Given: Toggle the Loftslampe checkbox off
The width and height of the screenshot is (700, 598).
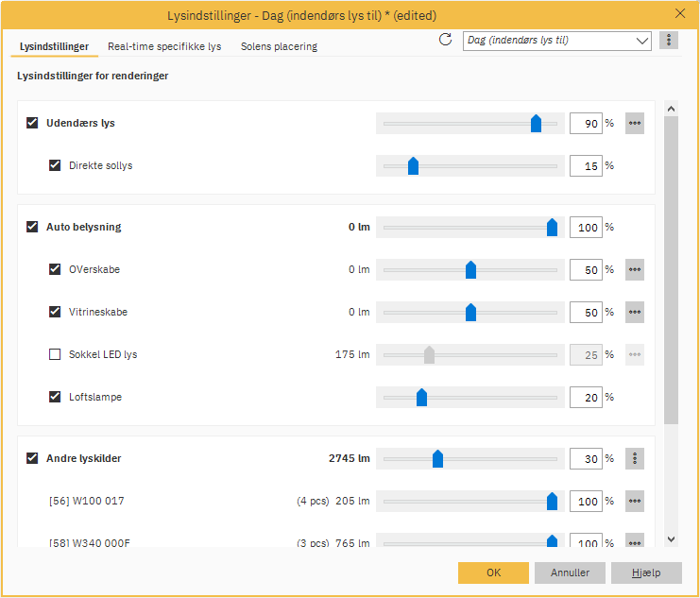Looking at the screenshot, I should pos(55,397).
